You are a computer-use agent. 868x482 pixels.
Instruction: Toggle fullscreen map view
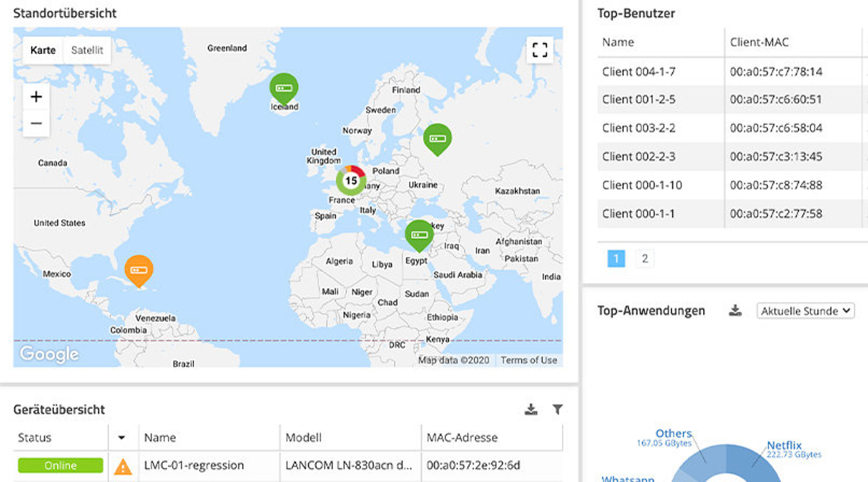pos(540,50)
